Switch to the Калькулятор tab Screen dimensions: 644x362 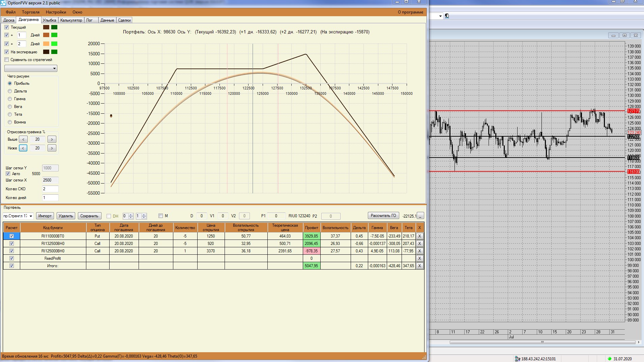coord(71,20)
